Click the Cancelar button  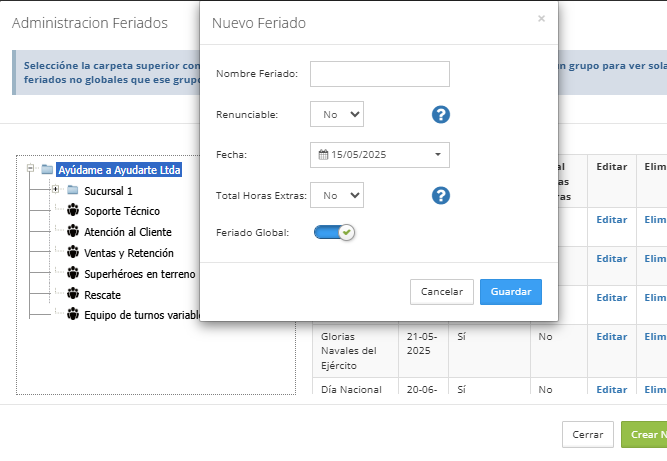pos(442,292)
